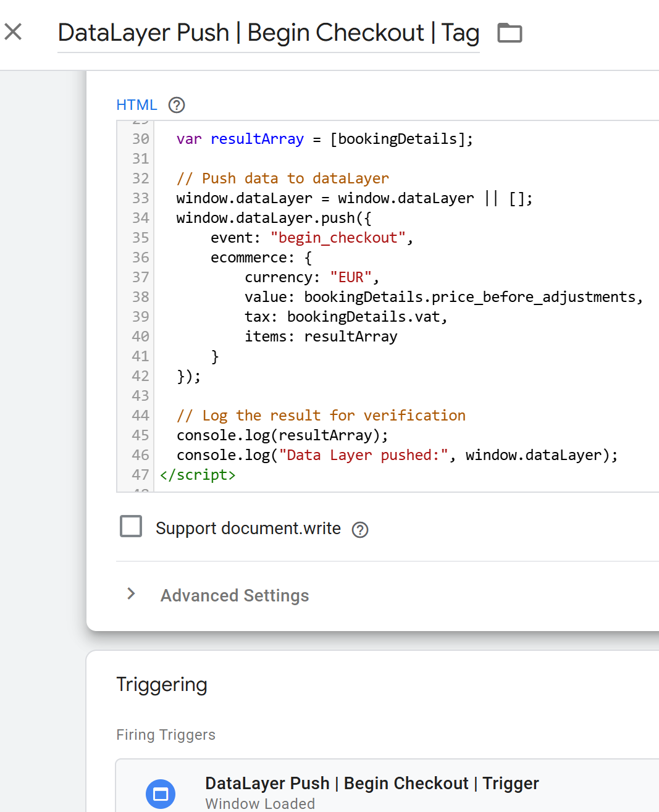Screen dimensions: 659x812
Task: Click the Advanced Settings section label
Action: [x=235, y=595]
